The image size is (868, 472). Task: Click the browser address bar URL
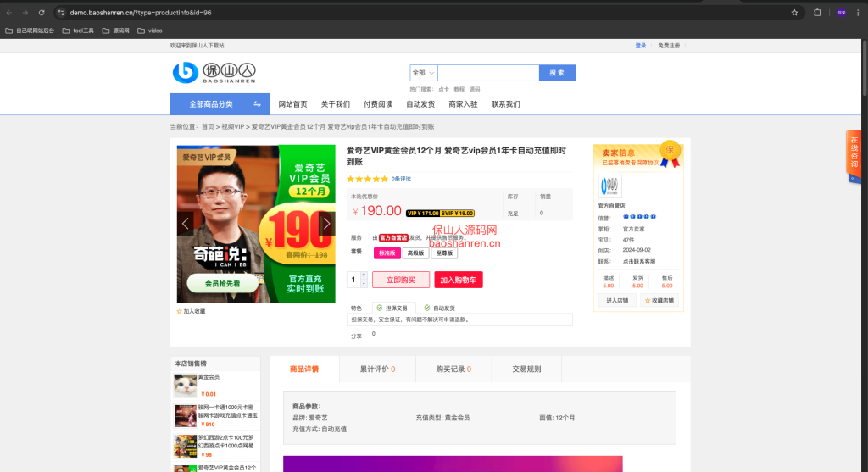[x=141, y=12]
